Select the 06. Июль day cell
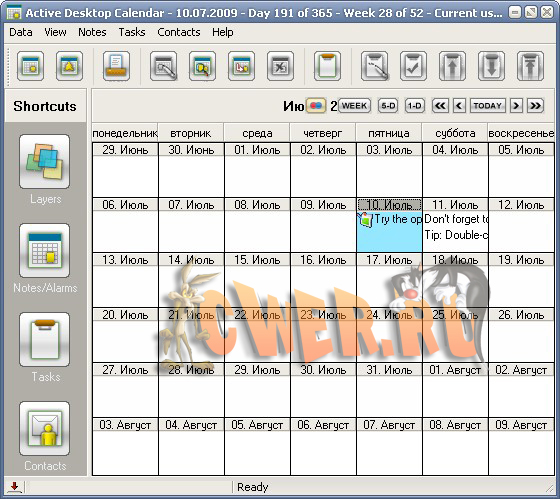The height and width of the screenshot is (499, 560). click(x=125, y=225)
